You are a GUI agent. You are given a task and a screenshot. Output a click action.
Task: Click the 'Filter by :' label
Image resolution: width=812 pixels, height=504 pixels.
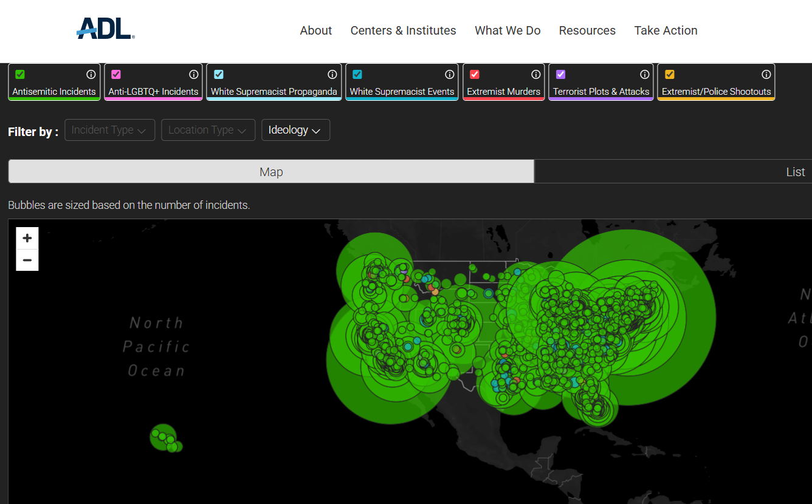[33, 132]
